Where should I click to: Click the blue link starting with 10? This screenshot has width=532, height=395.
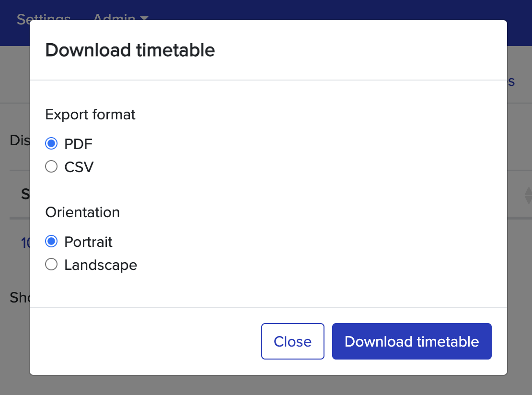24,243
